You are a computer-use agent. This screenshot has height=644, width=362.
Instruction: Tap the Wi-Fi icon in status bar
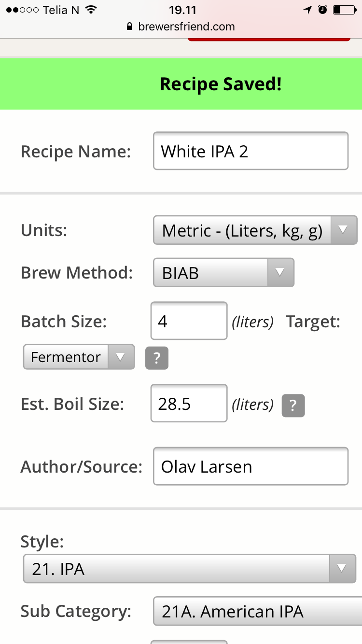tap(90, 10)
